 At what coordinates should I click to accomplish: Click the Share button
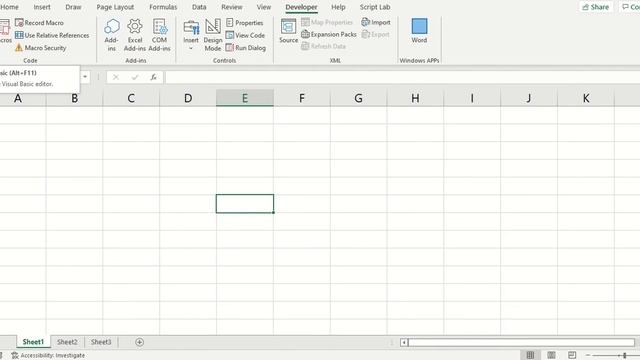point(596,7)
